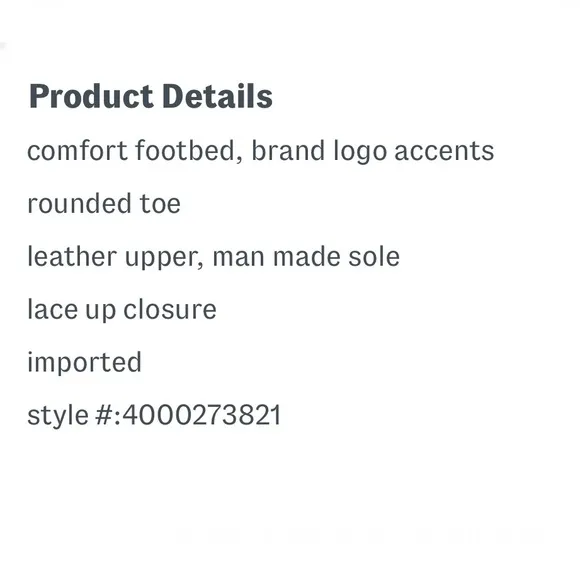Select the word 'toe'
This screenshot has height=580, width=580.
(x=160, y=204)
